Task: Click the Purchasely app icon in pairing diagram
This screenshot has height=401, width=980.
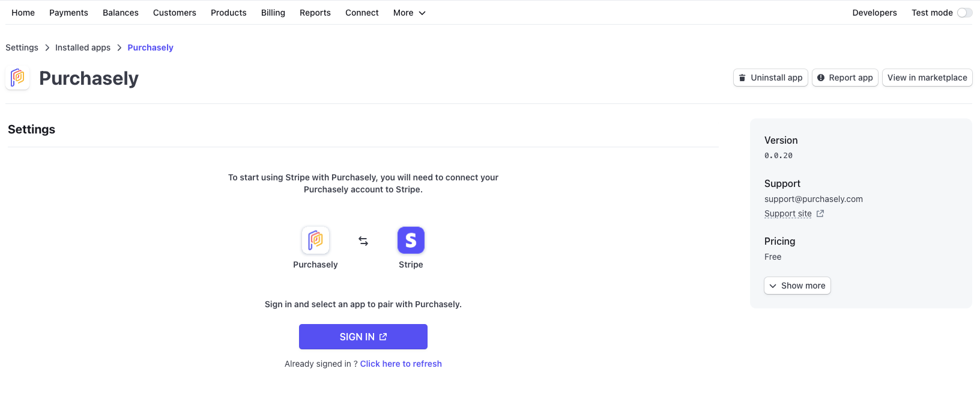Action: [315, 240]
